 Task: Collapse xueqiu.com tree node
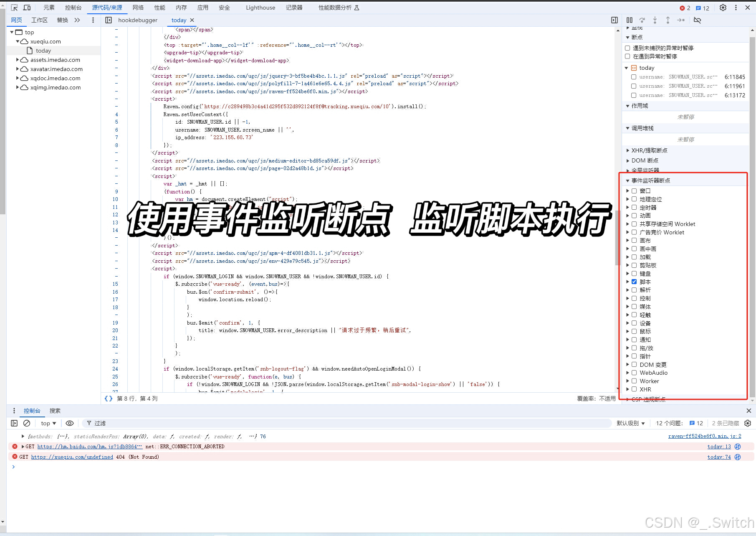pyautogui.click(x=18, y=41)
